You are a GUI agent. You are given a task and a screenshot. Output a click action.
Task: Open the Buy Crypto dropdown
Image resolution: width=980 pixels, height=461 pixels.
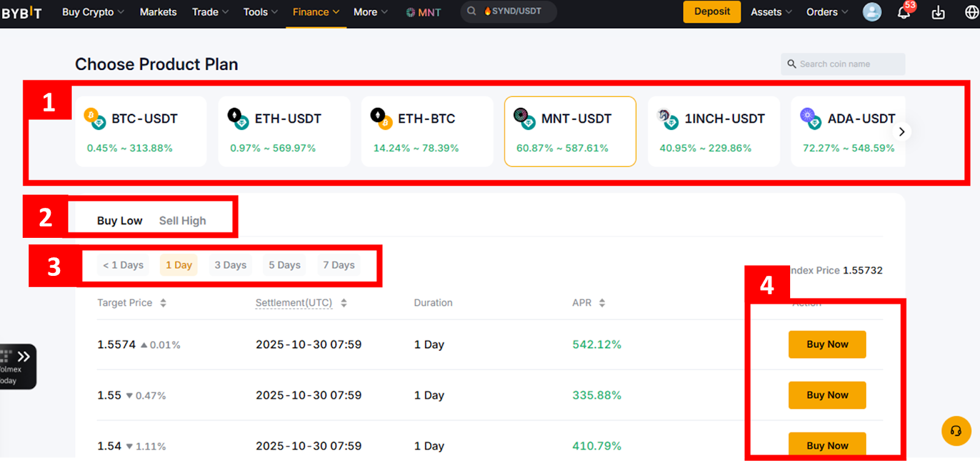click(x=93, y=12)
